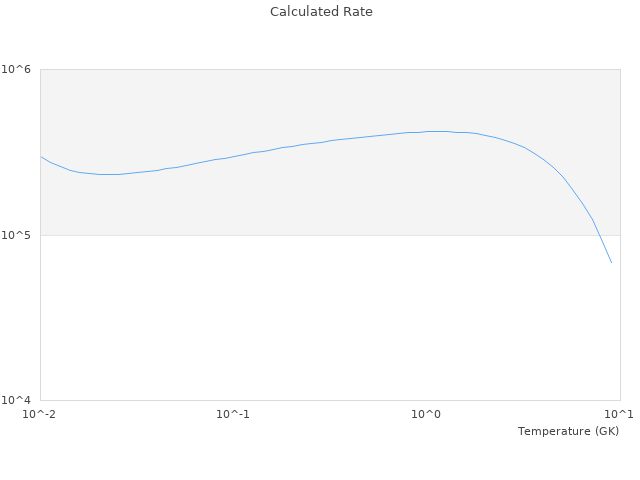640x480 pixels.
Task: Click the 10^1 x-axis label
Action: (620, 415)
